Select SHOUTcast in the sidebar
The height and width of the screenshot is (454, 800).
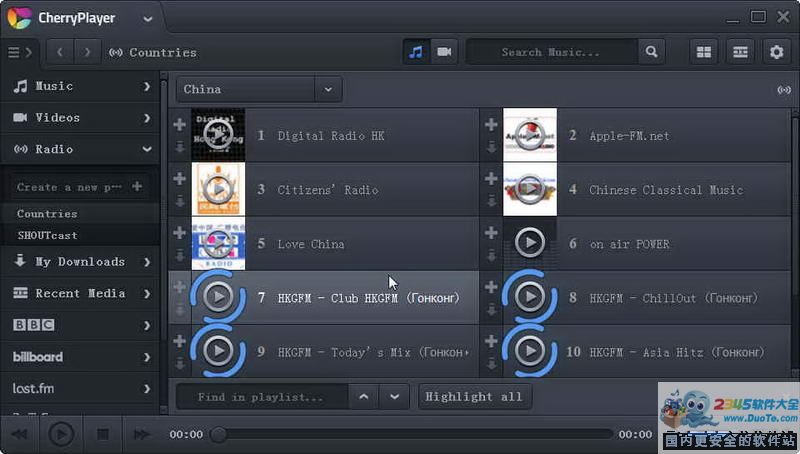point(47,235)
